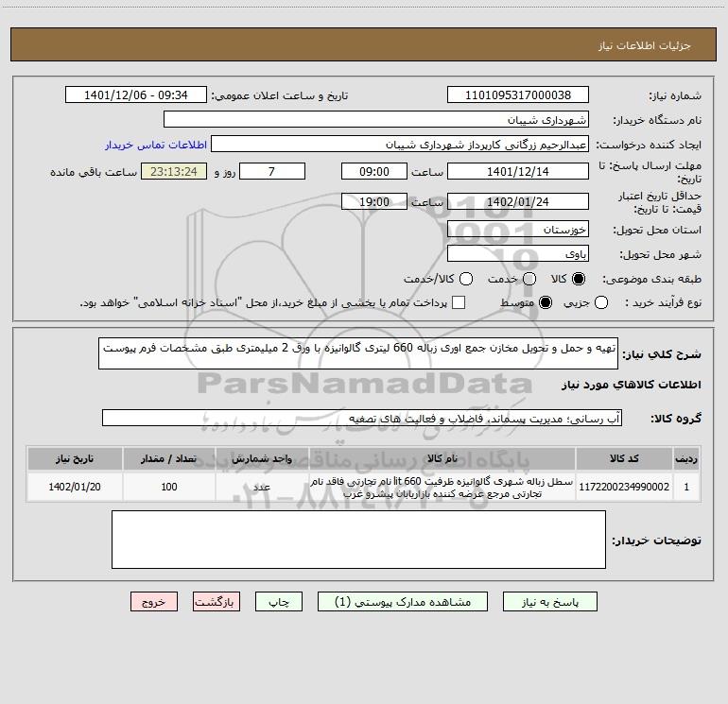
Task: Click the نوع فرآیند خرید label
Action: pyautogui.click(x=663, y=302)
